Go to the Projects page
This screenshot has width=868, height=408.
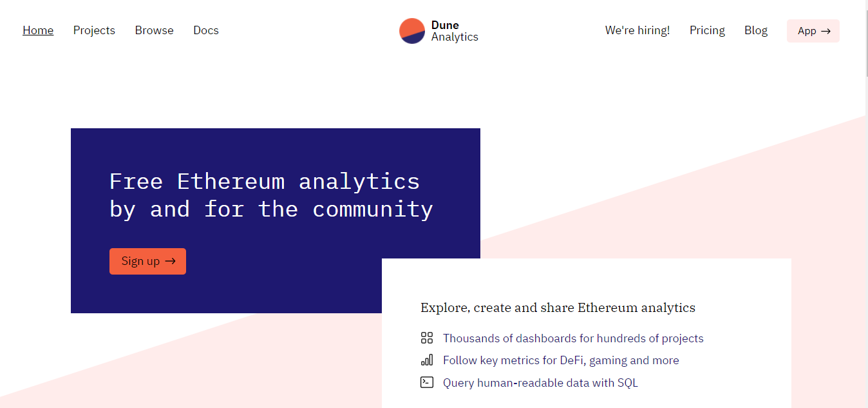(94, 30)
